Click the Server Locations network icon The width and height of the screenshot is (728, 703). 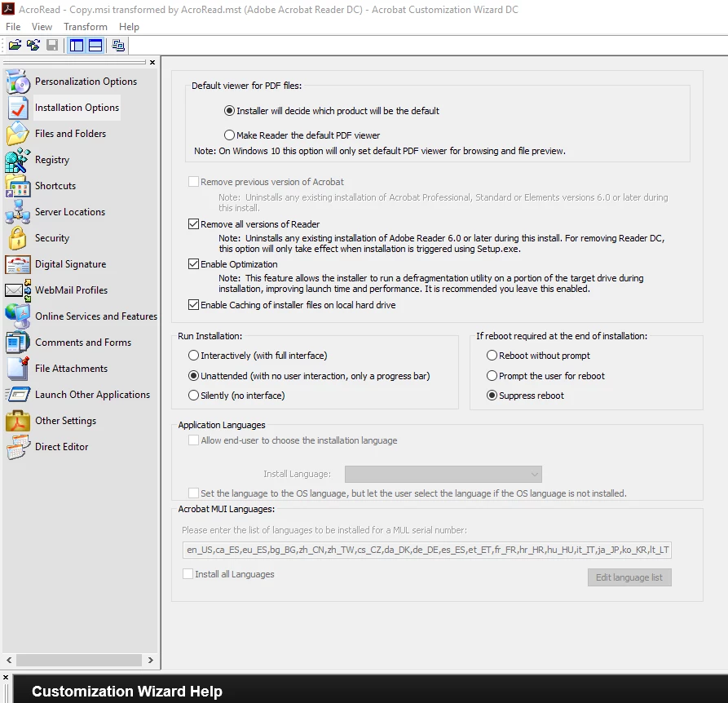tap(18, 212)
